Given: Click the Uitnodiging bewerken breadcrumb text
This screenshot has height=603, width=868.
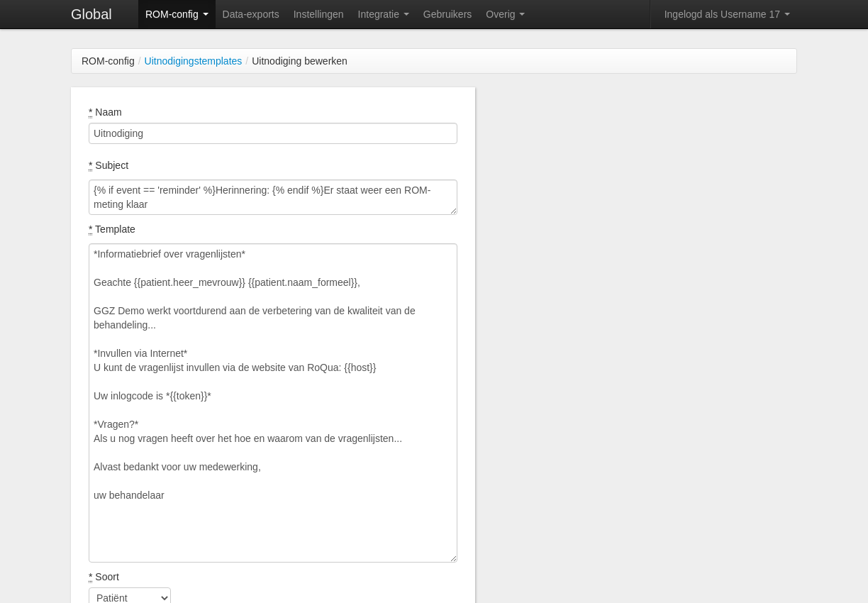Looking at the screenshot, I should (299, 61).
